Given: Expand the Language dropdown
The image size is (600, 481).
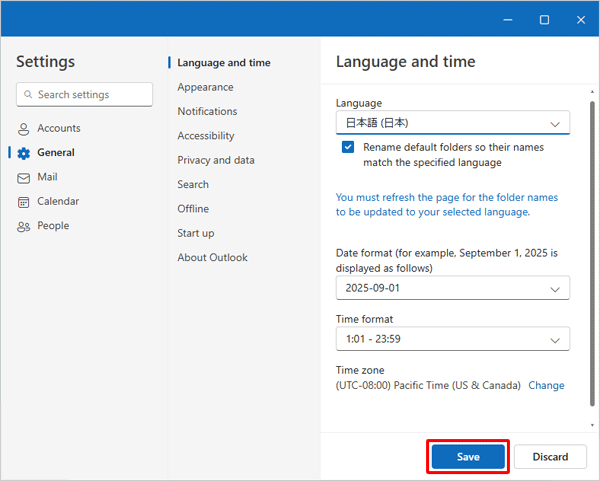Looking at the screenshot, I should click(453, 123).
